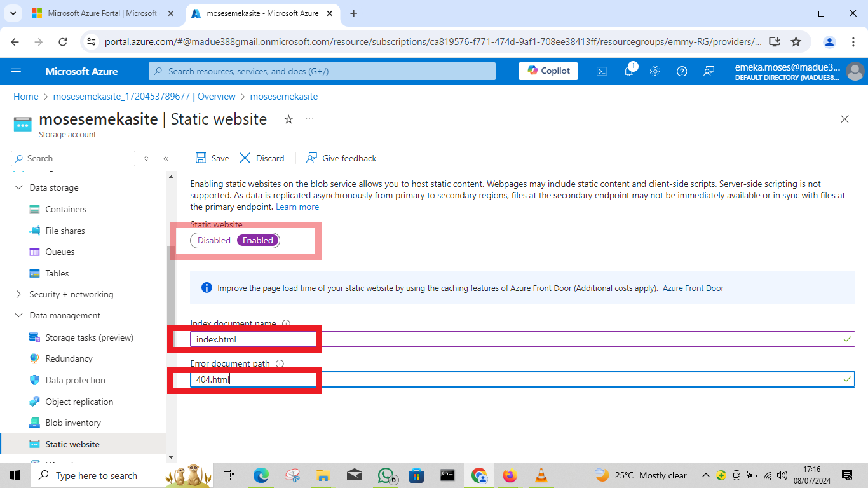Go to Home breadcrumb
Screen dimensions: 868x488
point(26,97)
